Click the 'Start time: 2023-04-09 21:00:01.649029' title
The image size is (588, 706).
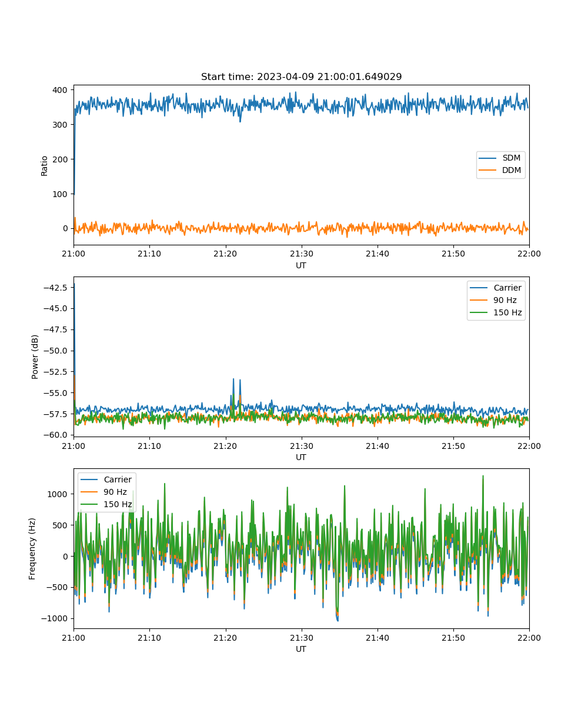[x=301, y=77]
